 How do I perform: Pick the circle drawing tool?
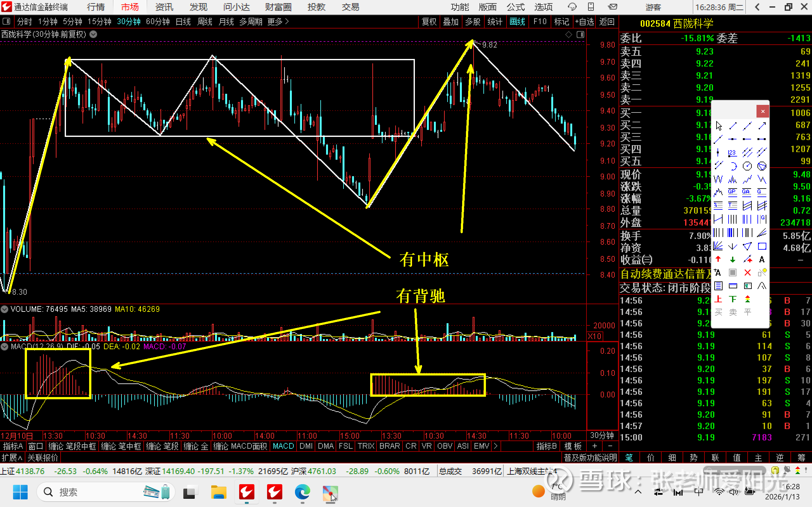[747, 166]
